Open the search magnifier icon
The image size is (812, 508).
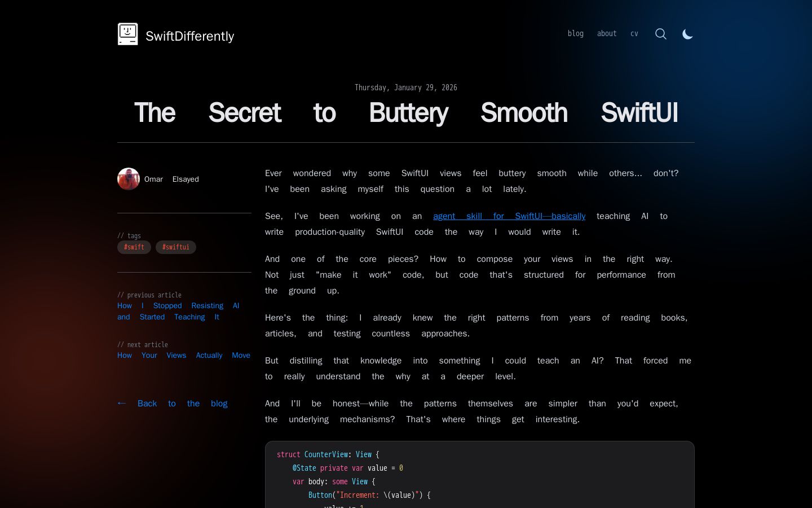click(x=661, y=34)
